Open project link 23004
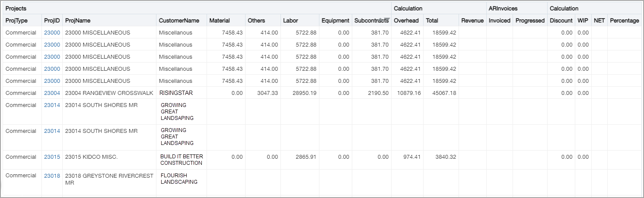644x198 pixels. tap(52, 93)
